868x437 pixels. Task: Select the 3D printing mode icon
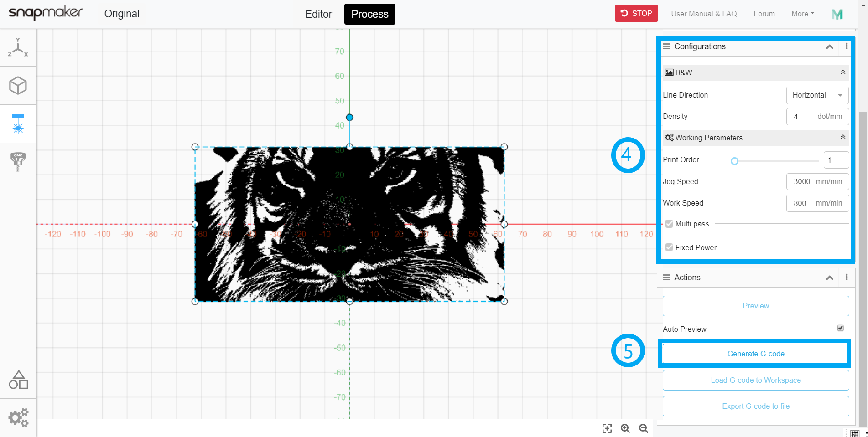pos(18,86)
